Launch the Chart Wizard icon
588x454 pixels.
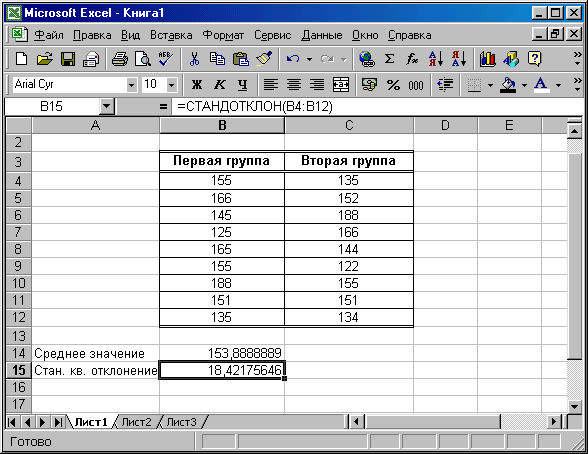488,59
